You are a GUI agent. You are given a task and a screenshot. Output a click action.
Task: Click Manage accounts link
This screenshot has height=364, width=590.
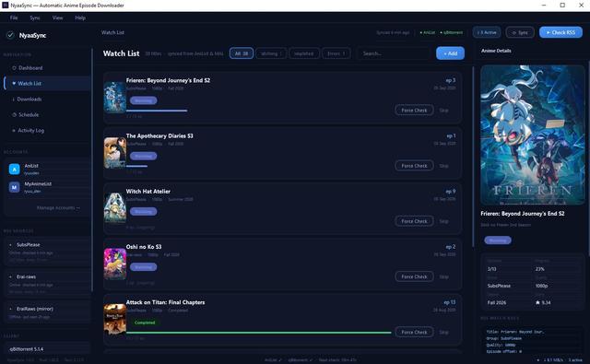[x=58, y=207]
